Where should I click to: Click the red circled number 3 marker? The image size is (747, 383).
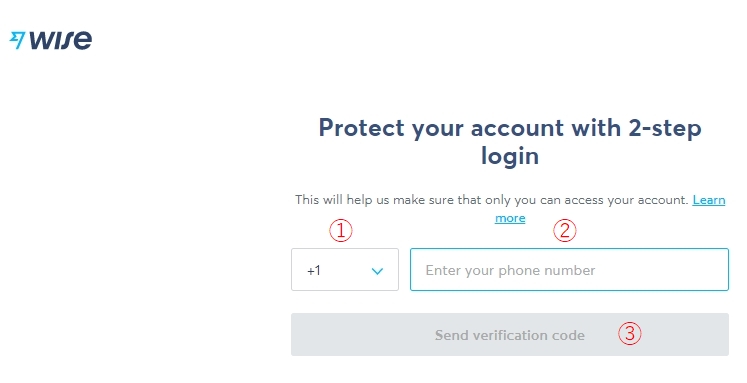630,333
